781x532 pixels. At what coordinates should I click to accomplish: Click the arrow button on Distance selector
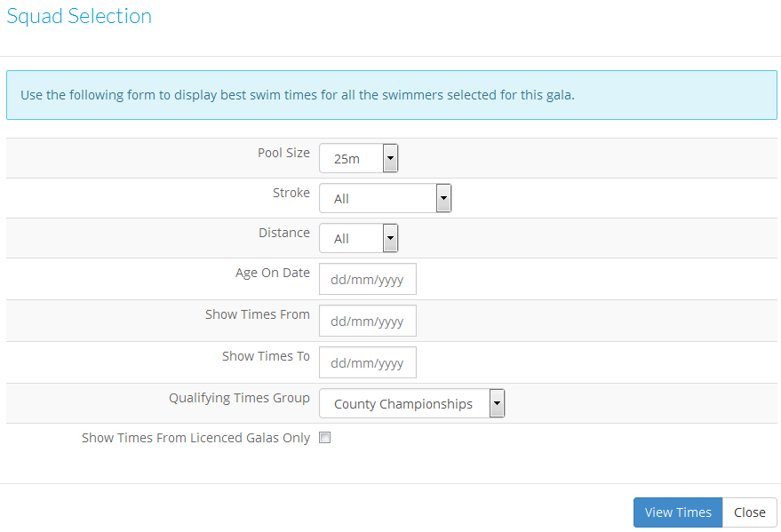click(391, 238)
